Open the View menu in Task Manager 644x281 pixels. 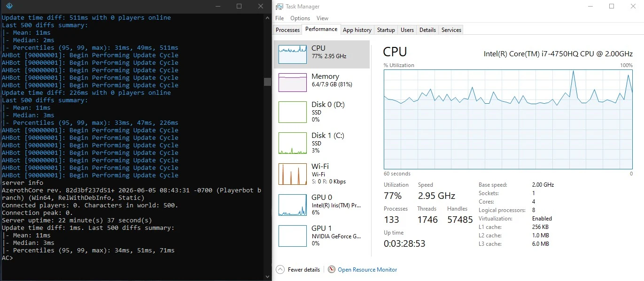click(x=322, y=18)
